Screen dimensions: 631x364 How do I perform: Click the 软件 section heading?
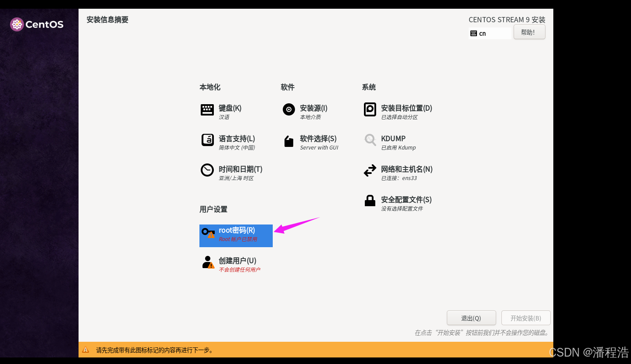click(x=288, y=87)
